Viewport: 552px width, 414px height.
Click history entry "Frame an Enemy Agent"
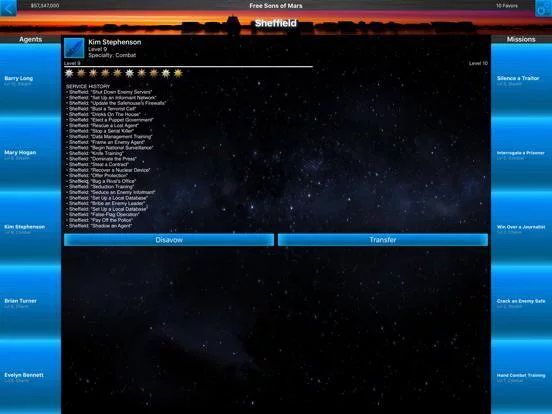pyautogui.click(x=106, y=142)
